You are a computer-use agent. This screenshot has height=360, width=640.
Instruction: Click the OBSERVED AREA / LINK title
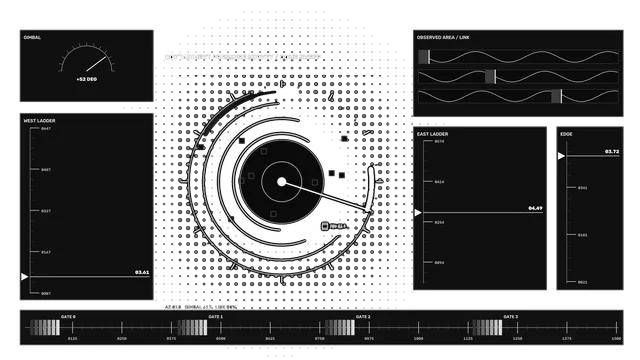point(443,38)
